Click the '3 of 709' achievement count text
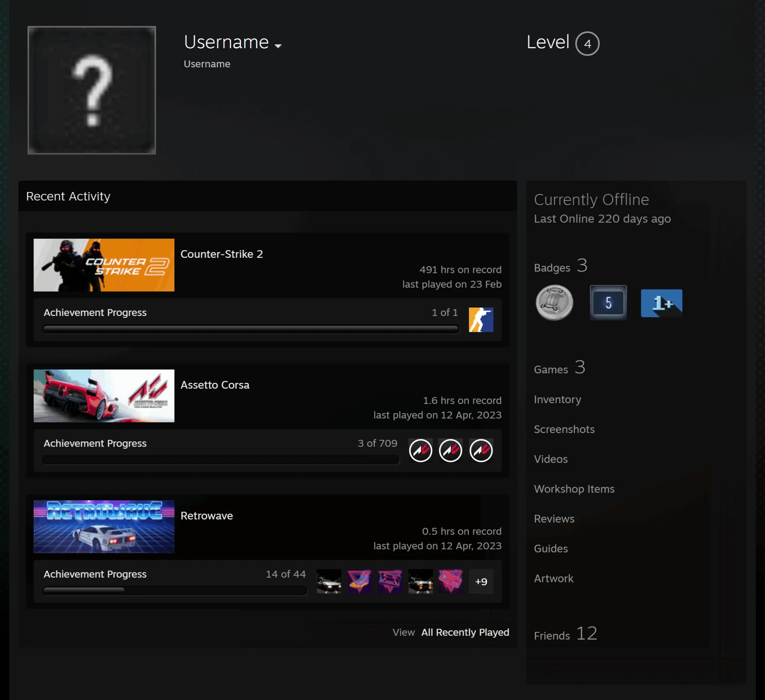 (x=377, y=443)
